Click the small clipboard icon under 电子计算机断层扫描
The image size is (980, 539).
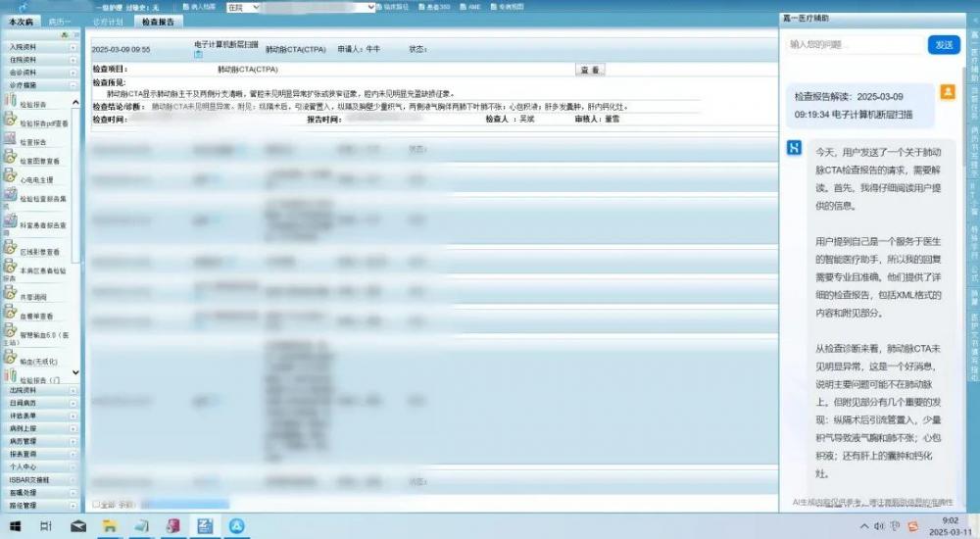(x=198, y=55)
